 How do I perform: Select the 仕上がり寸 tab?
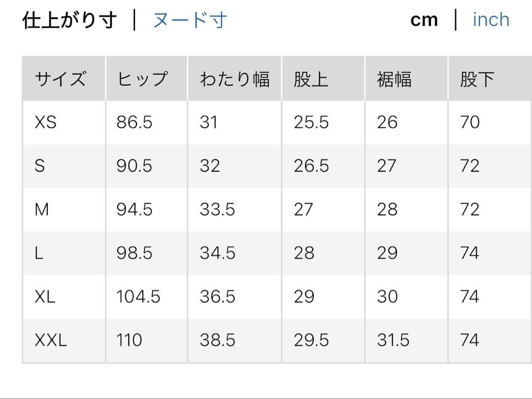(69, 21)
